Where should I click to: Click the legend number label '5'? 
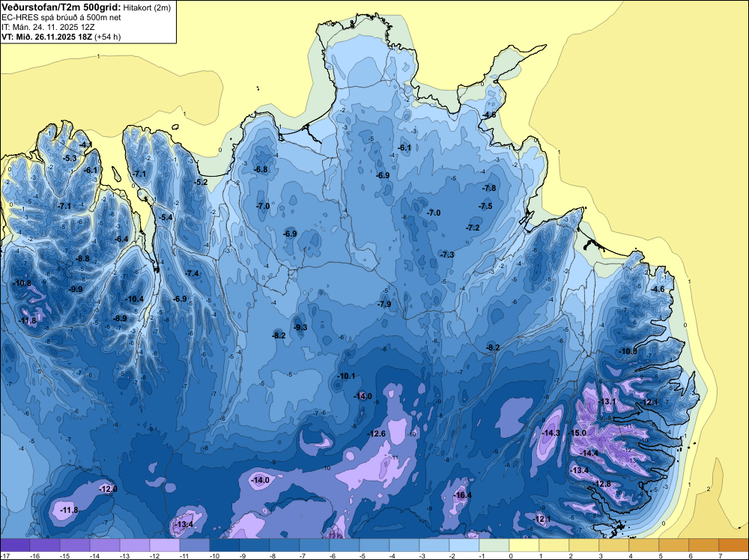660,556
